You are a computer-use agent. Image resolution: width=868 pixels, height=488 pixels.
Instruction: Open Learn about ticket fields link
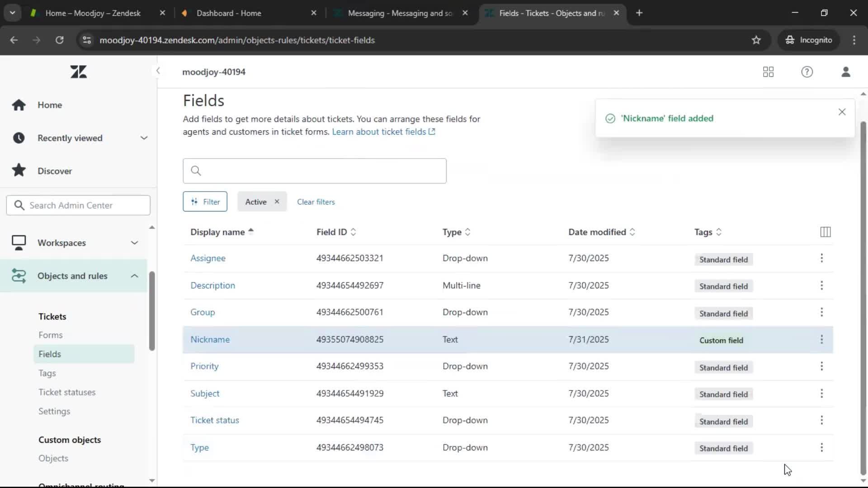(383, 131)
